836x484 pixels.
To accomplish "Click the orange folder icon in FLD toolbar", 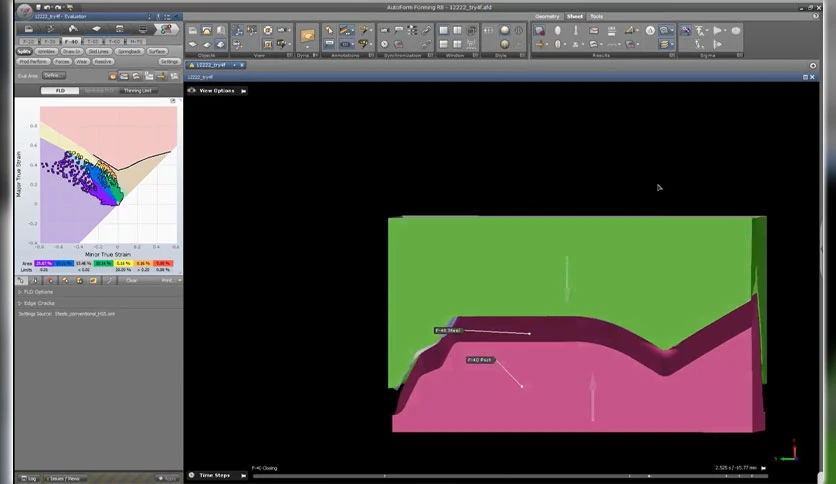I will pyautogui.click(x=93, y=280).
